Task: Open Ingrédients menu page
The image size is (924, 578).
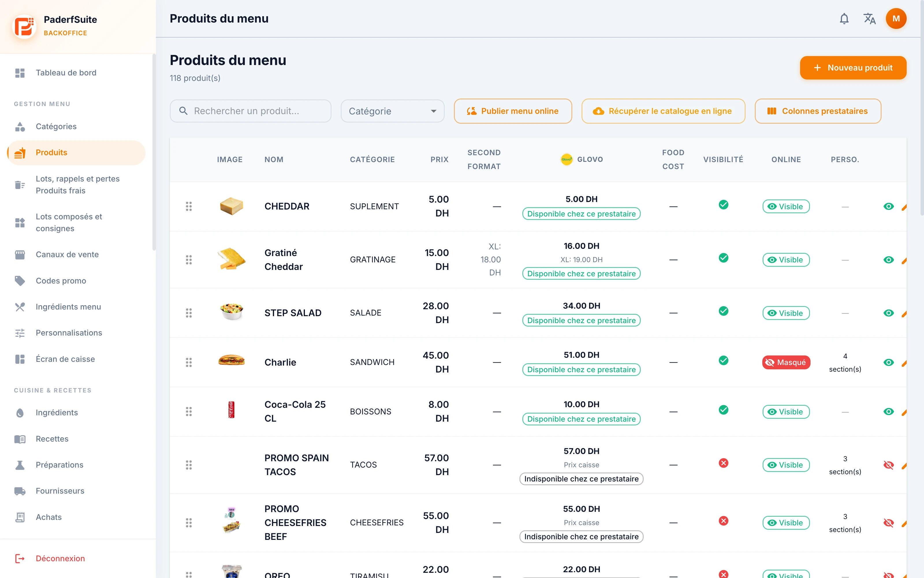Action: [x=76, y=307]
